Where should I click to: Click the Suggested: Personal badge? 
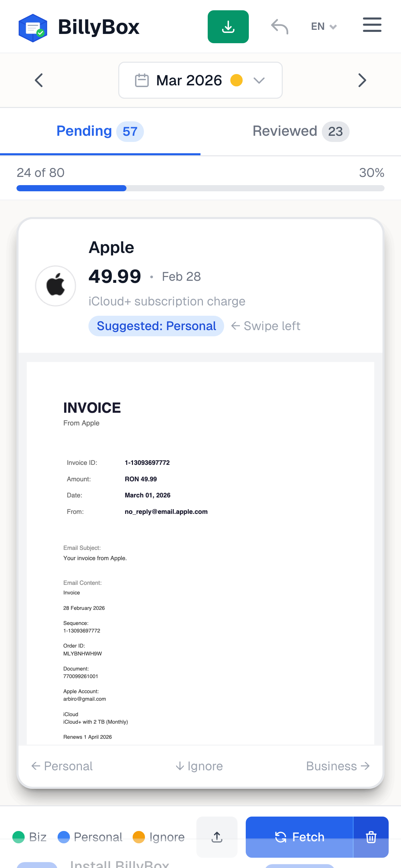coord(156,326)
